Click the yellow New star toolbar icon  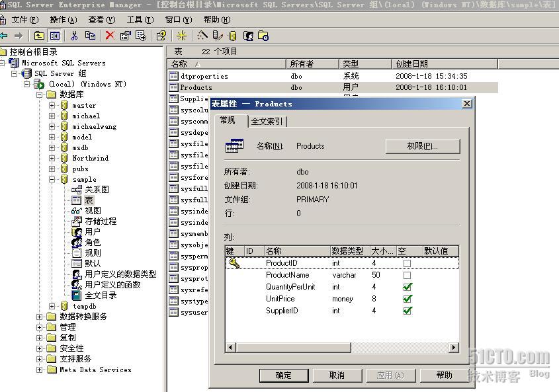(x=181, y=36)
